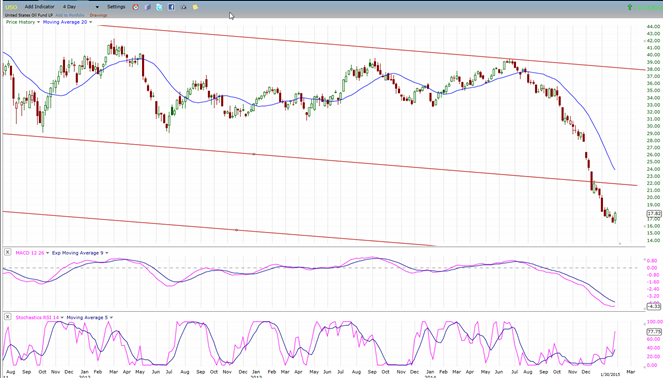The height and width of the screenshot is (378, 663).
Task: Click the MACD value label on right axis
Action: pos(654,306)
